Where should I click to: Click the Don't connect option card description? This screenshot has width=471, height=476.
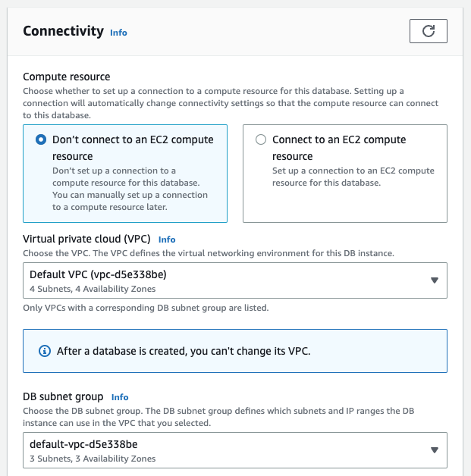coord(130,189)
